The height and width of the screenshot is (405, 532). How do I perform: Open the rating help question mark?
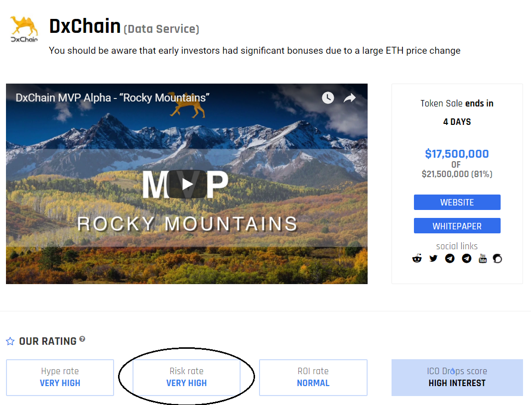pyautogui.click(x=82, y=339)
